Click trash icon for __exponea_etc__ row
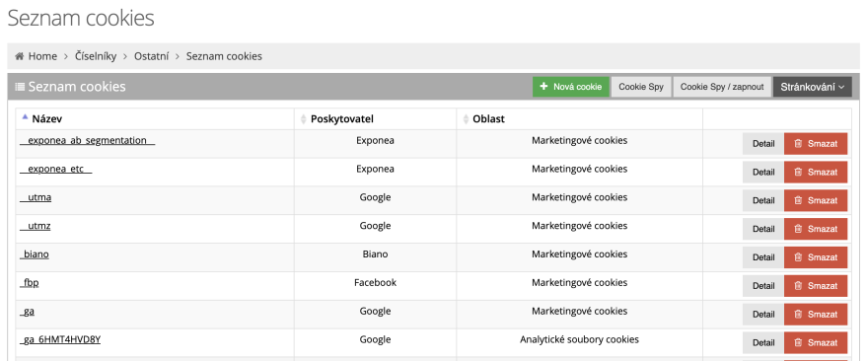 coord(798,173)
